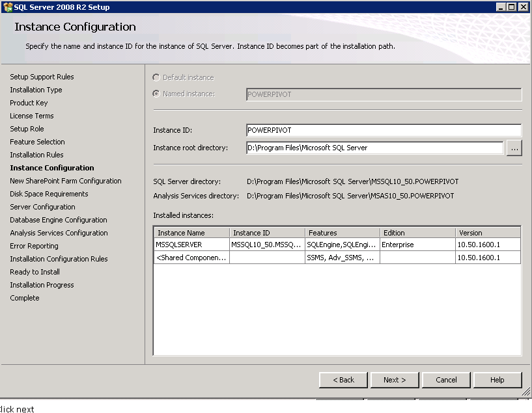This screenshot has height=413, width=532.
Task: Select Analysis Services Configuration step
Action: click(x=59, y=233)
